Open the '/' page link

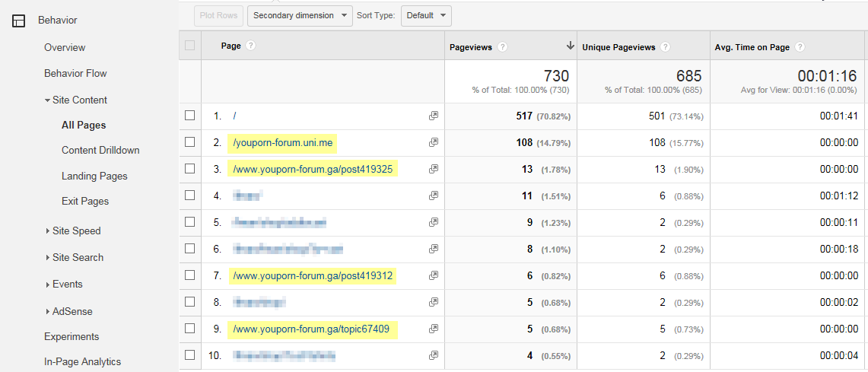click(x=235, y=116)
